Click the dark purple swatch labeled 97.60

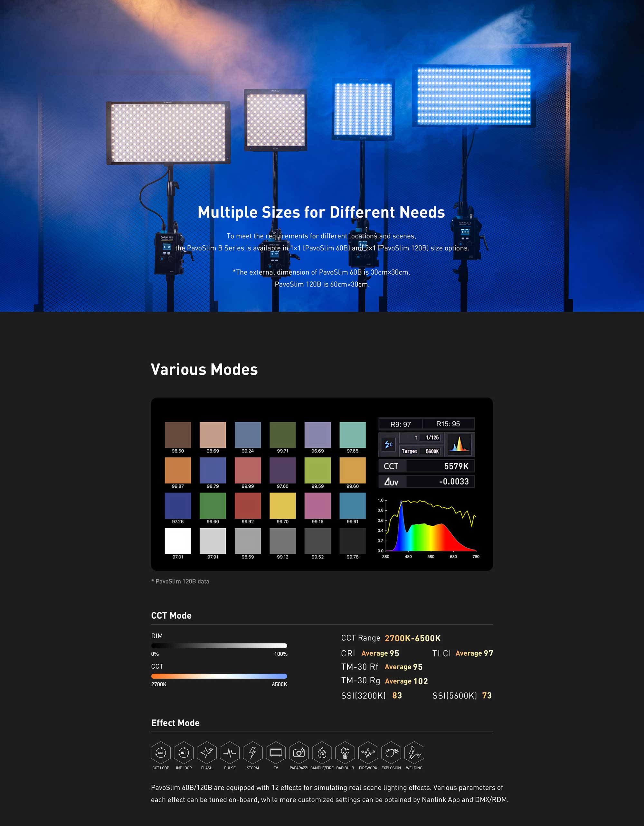283,470
